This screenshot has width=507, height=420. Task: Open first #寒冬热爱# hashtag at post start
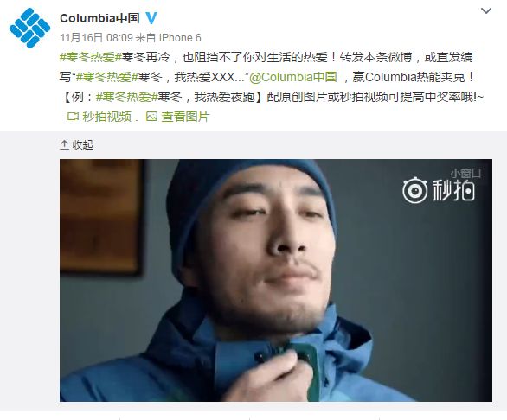tap(91, 58)
